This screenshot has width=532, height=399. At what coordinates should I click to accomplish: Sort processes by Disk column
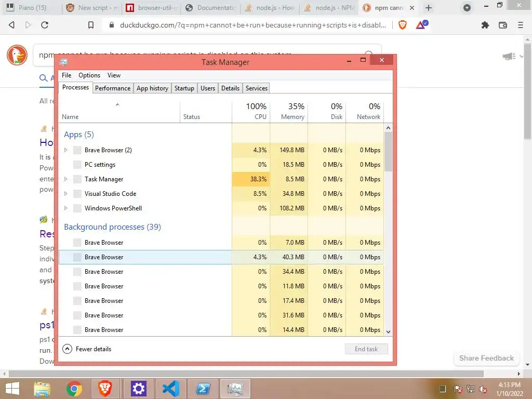327,111
